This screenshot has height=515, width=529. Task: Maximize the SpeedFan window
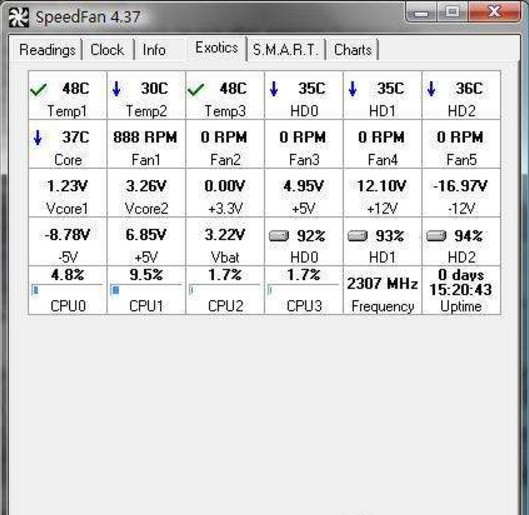tap(452, 12)
